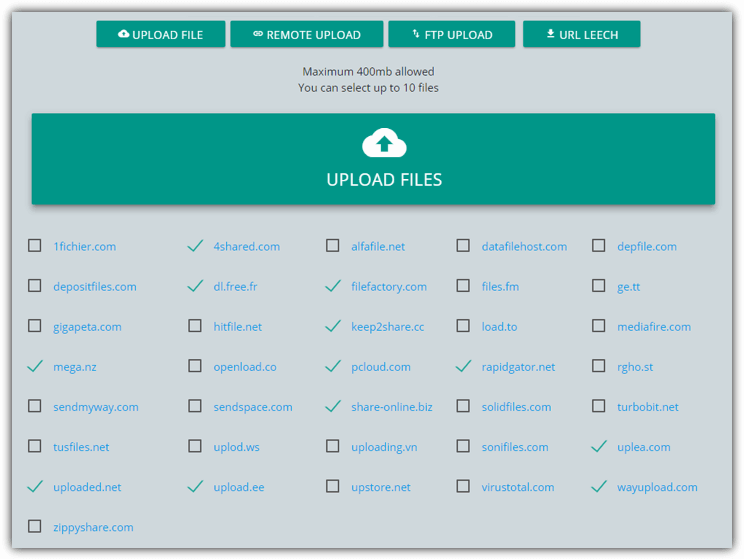Tick the rgho.st checkbox
This screenshot has height=559, width=744.
click(x=599, y=366)
